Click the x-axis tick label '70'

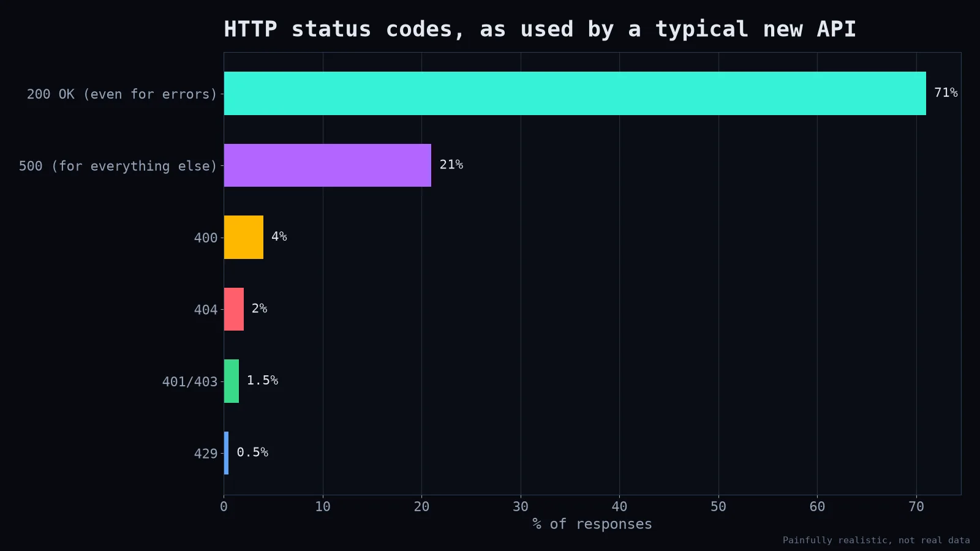[x=916, y=506]
